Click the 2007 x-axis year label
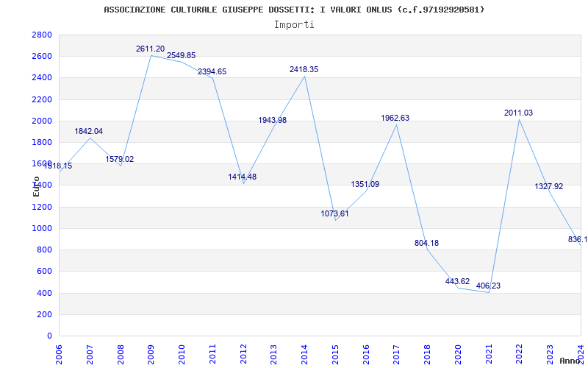Image resolution: width=588 pixels, height=368 pixels. 90,354
